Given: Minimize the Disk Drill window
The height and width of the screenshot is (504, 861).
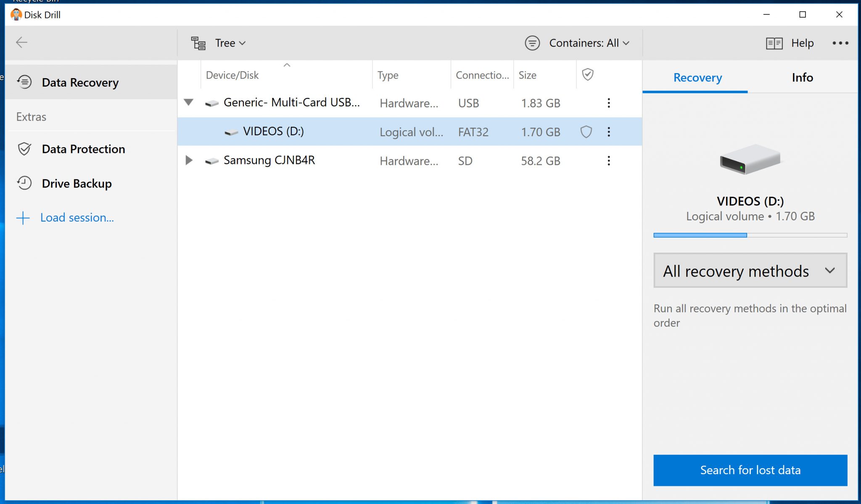Looking at the screenshot, I should click(766, 14).
